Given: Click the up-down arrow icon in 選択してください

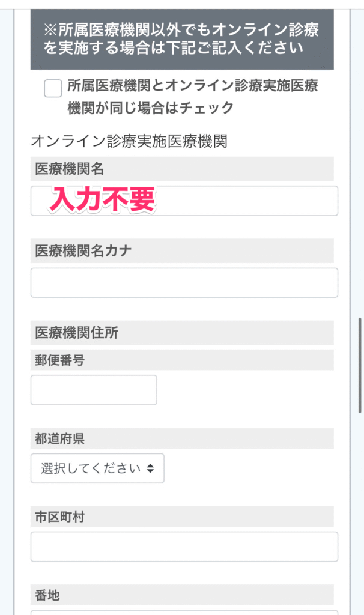Looking at the screenshot, I should click(150, 468).
